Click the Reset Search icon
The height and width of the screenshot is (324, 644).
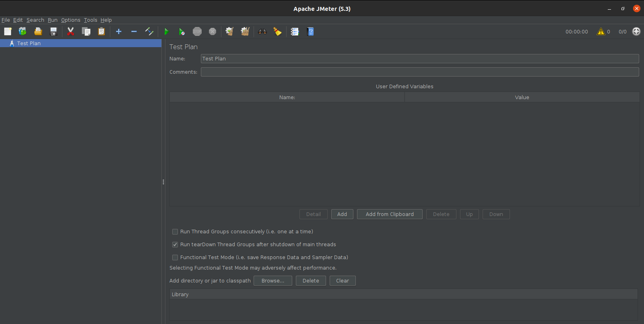[x=278, y=31]
